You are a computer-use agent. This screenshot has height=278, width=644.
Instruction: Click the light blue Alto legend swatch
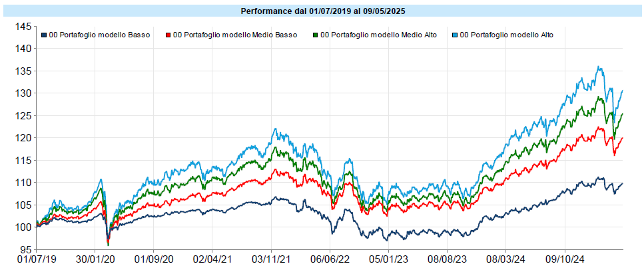click(x=454, y=35)
